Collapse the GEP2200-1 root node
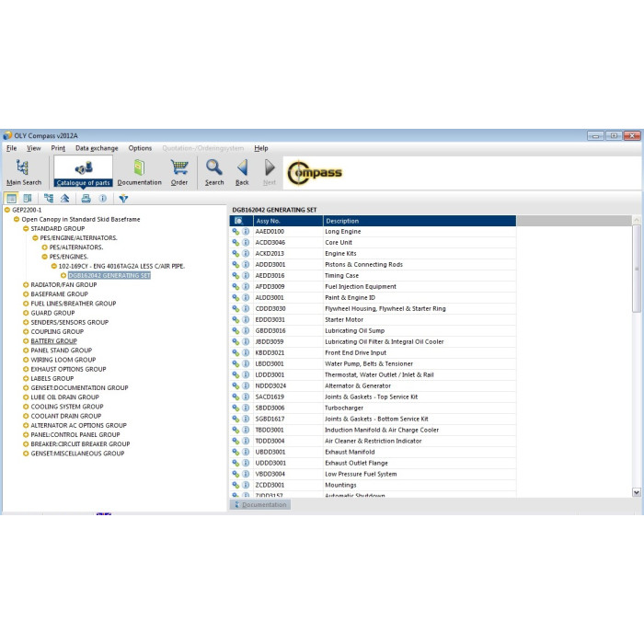This screenshot has height=644, width=644. coord(7,210)
